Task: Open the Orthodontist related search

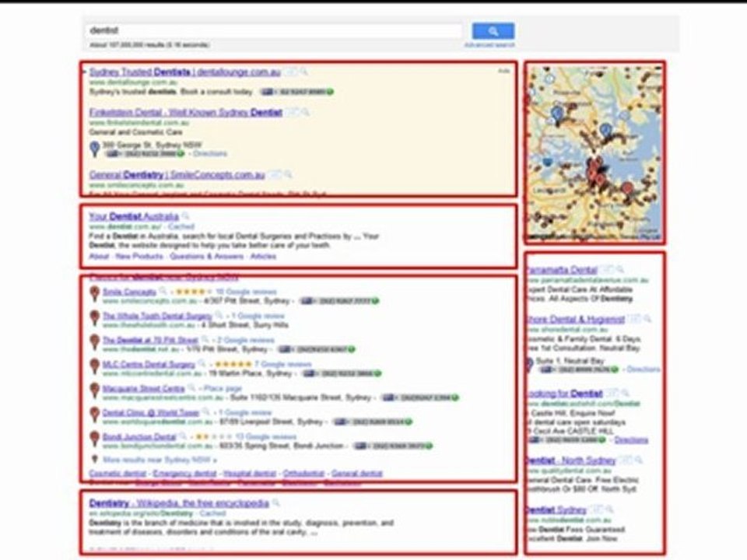Action: 303,474
